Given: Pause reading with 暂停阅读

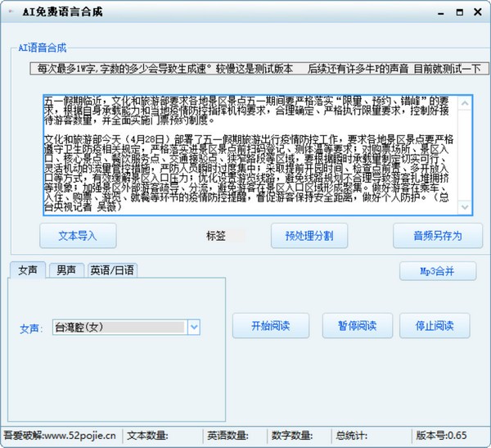Looking at the screenshot, I should click(x=358, y=326).
